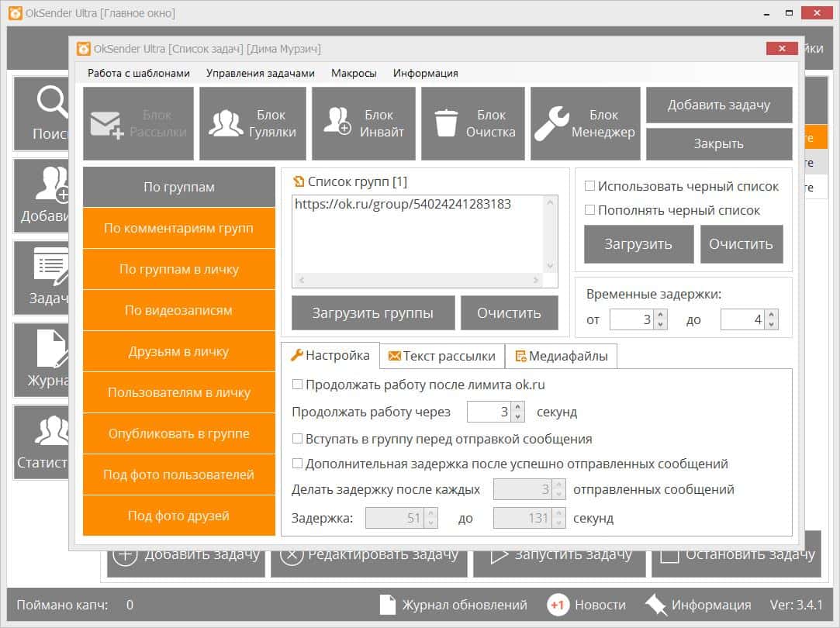The width and height of the screenshot is (840, 628).
Task: Select По видеозаписям task type
Action: click(x=179, y=310)
